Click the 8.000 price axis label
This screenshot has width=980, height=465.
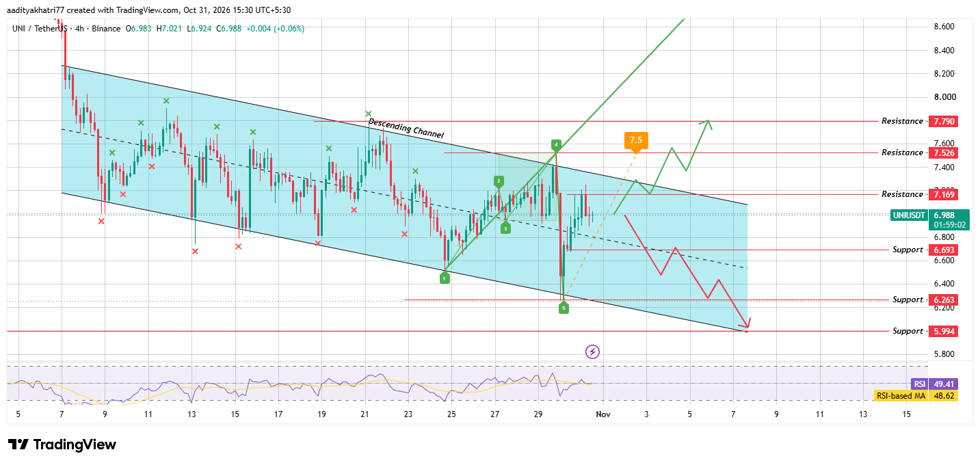[x=944, y=97]
